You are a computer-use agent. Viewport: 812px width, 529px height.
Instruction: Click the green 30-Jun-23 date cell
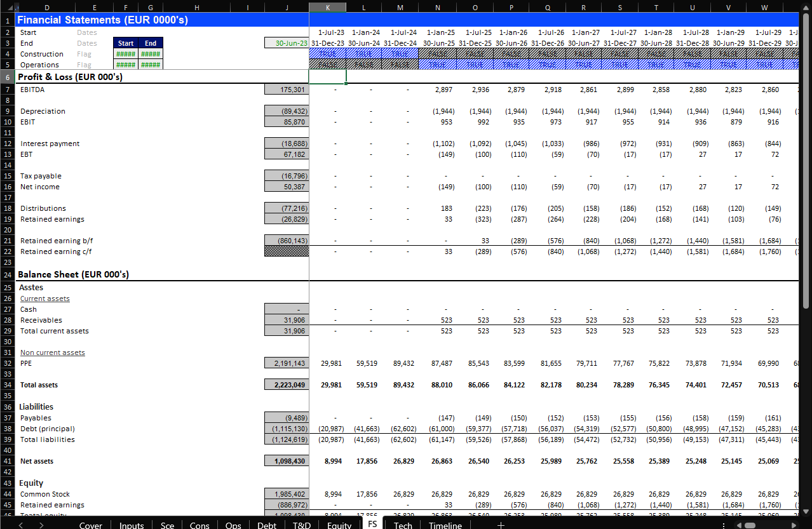[x=287, y=43]
